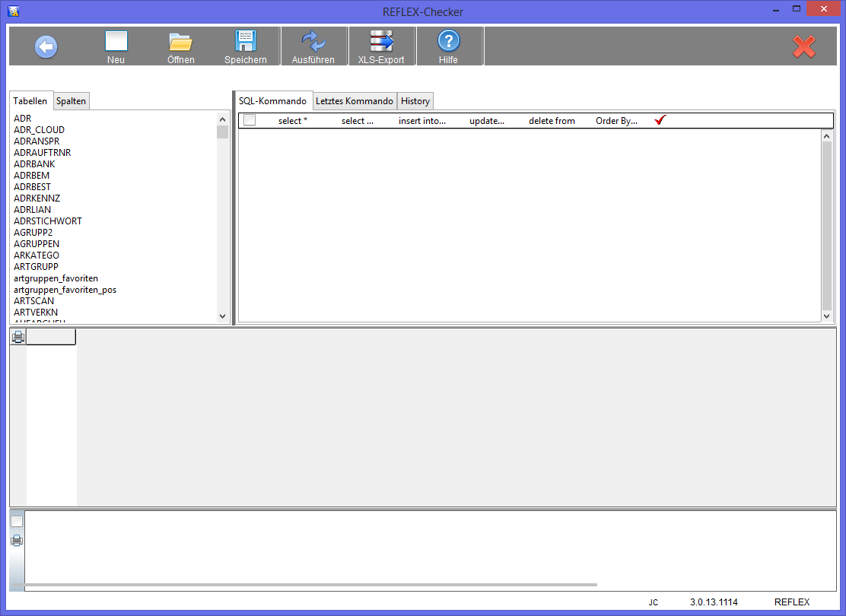
Task: Click SQL editor scroll down arrow
Action: click(826, 316)
